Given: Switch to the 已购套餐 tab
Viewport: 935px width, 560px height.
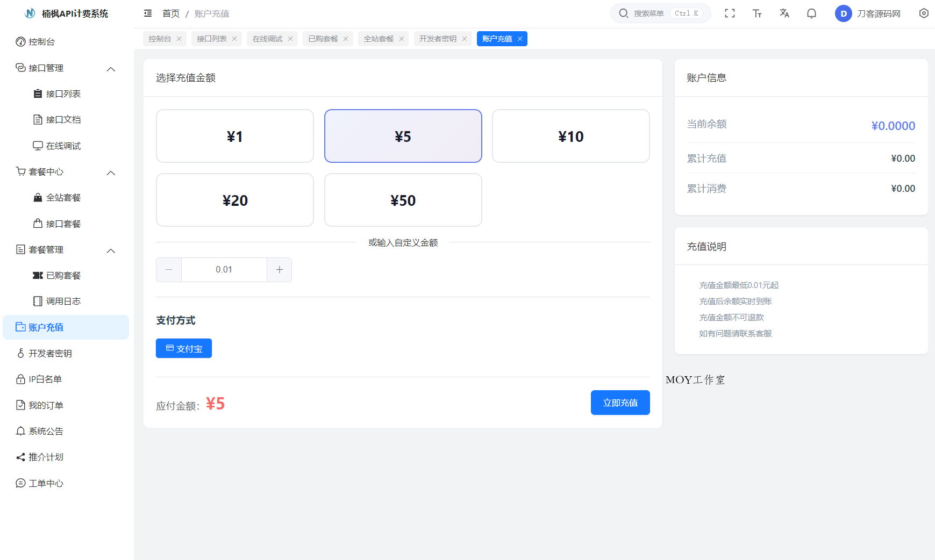Looking at the screenshot, I should [x=323, y=38].
